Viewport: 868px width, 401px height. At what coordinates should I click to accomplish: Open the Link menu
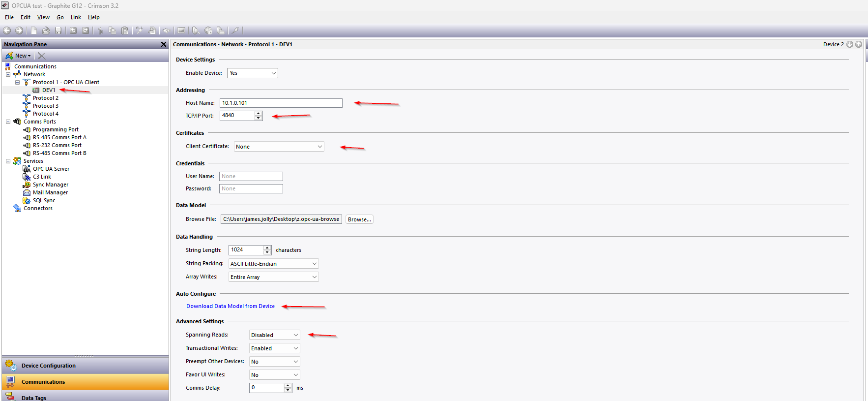[76, 17]
